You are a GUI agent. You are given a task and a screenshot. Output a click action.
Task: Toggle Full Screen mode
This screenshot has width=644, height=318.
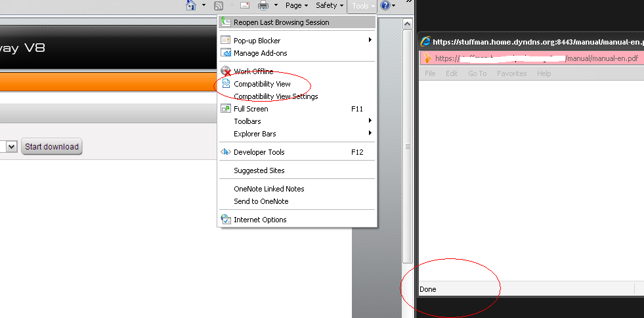(x=297, y=109)
